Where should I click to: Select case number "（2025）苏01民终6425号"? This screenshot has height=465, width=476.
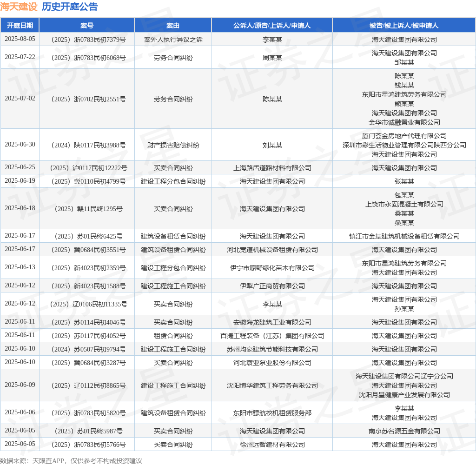point(87,236)
